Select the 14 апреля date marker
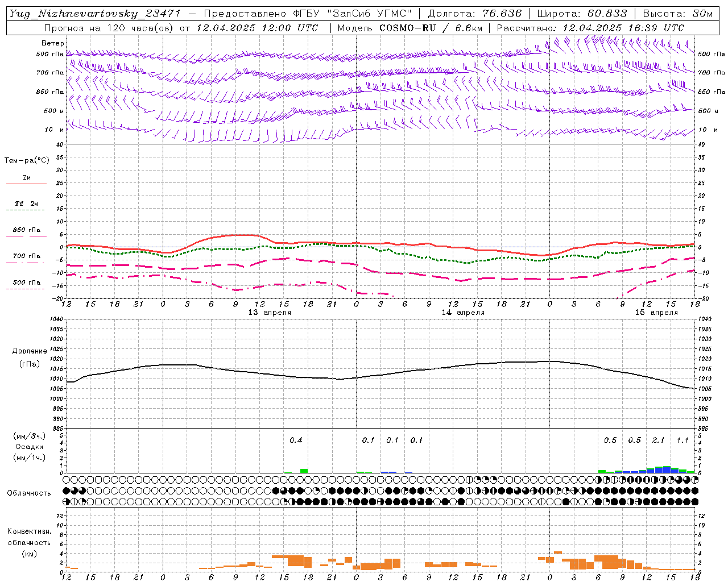Screen dimensions: 728x582 (463, 313)
